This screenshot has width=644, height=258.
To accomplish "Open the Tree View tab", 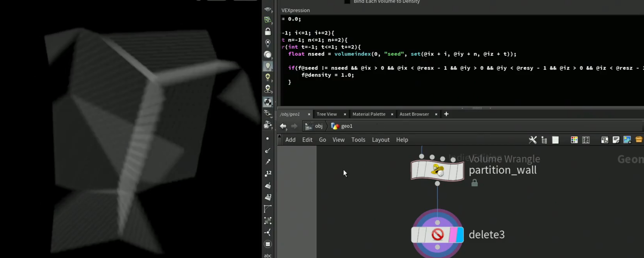I will [326, 114].
